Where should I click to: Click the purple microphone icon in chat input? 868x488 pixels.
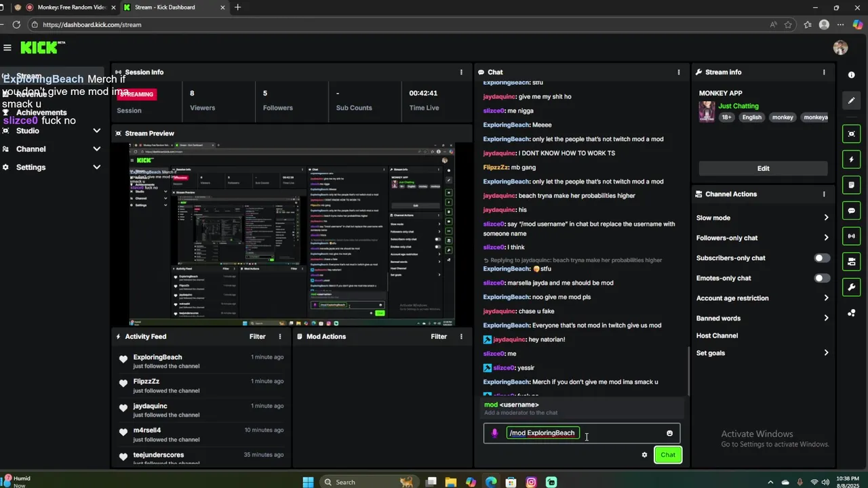[494, 433]
